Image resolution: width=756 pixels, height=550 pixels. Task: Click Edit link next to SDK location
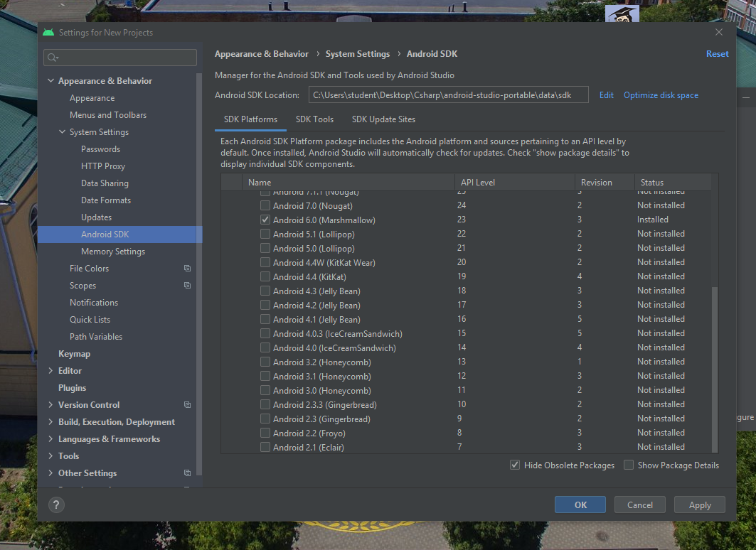(x=607, y=95)
